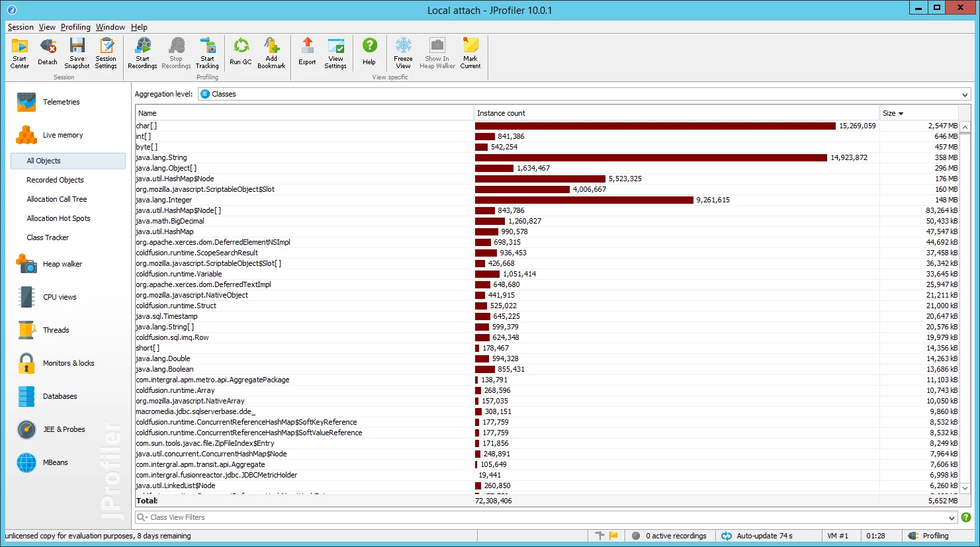Expand the Aggregation level dropdown
The height and width of the screenshot is (547, 980).
pos(965,95)
